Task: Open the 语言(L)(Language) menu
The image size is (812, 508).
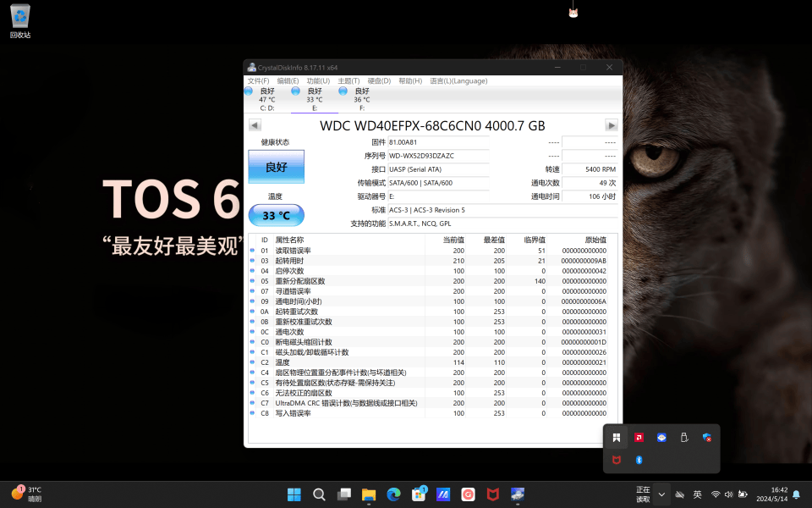Action: 458,81
